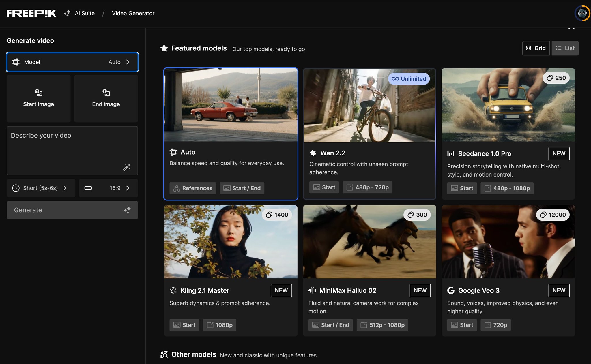
Task: Click NEW badge on MiniMax Hailuo 02
Action: (x=420, y=290)
